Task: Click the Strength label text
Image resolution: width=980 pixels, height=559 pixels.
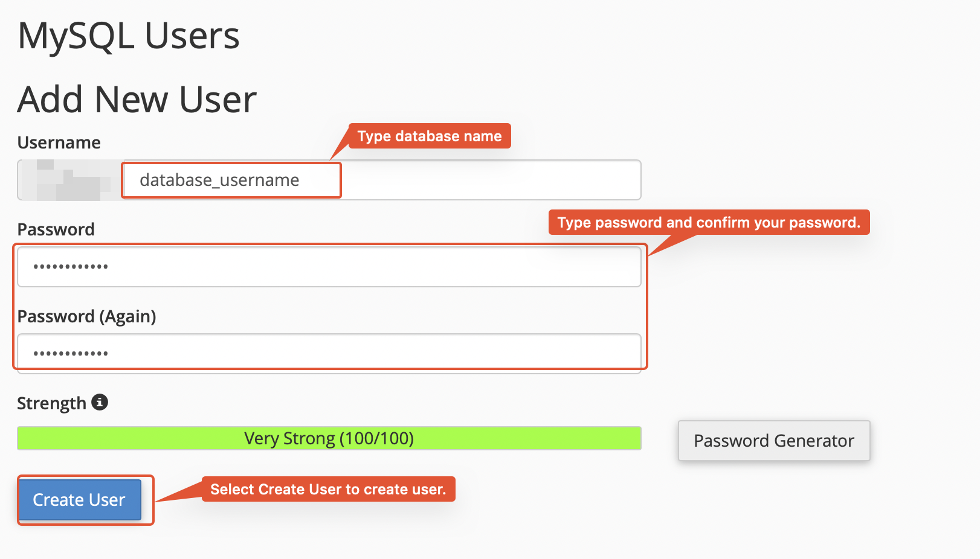Action: [x=52, y=403]
